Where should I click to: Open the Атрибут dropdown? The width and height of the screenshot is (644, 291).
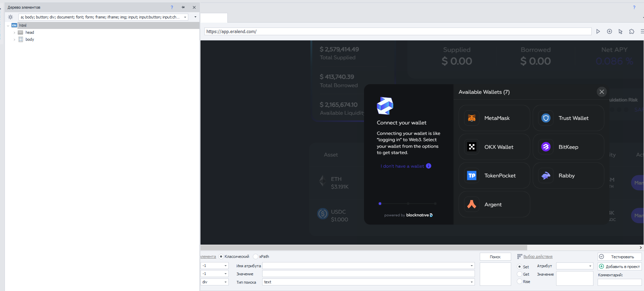pos(575,266)
